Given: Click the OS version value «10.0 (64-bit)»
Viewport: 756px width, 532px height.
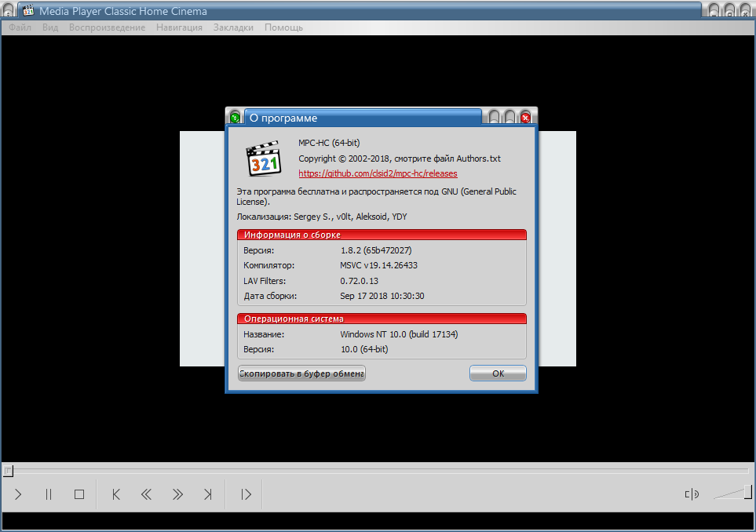Looking at the screenshot, I should point(364,349).
